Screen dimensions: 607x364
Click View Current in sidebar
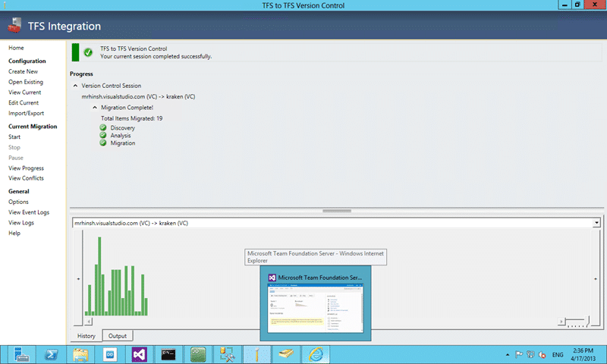pos(25,92)
